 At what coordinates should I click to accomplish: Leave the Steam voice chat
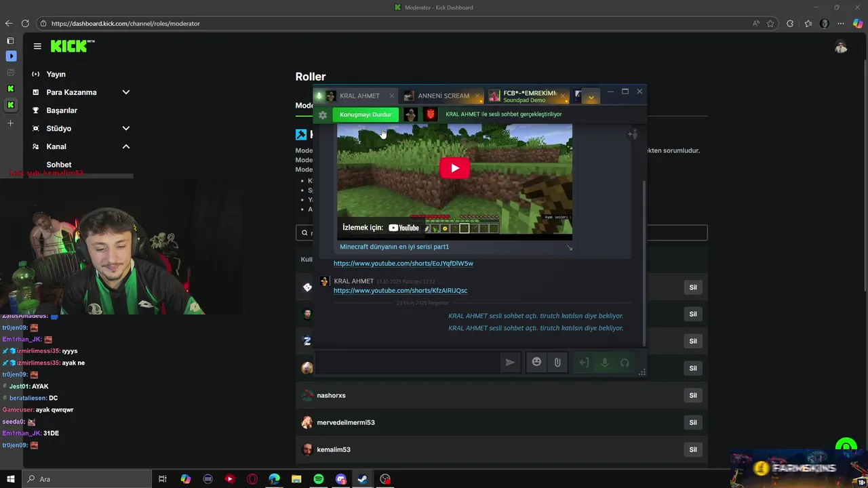[x=584, y=363]
